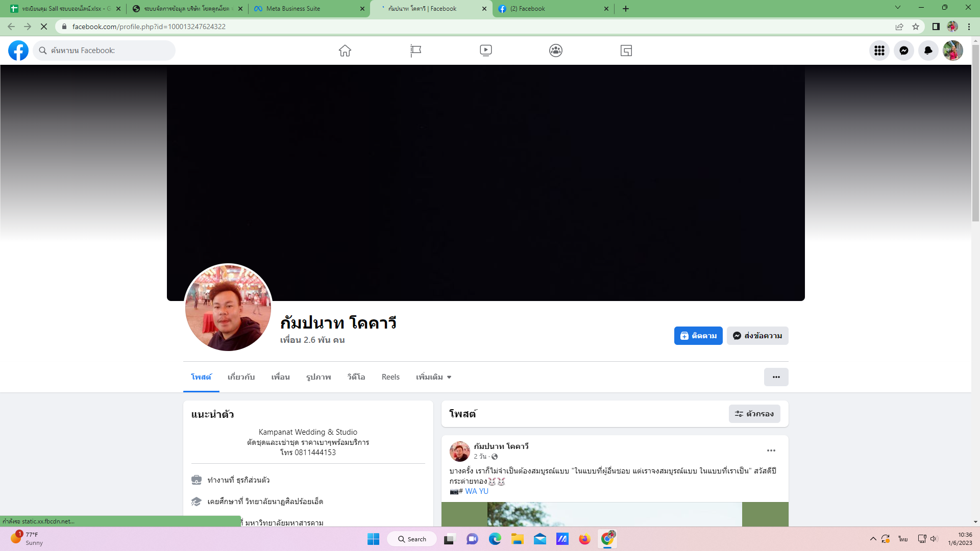Image resolution: width=980 pixels, height=551 pixels.
Task: Switch to the รูปภาพ tab
Action: [318, 377]
